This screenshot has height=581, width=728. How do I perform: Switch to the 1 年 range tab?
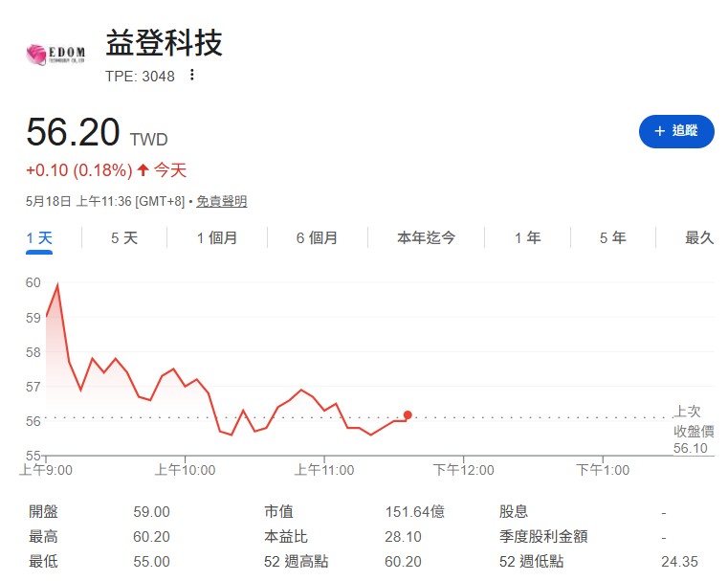pyautogui.click(x=527, y=238)
